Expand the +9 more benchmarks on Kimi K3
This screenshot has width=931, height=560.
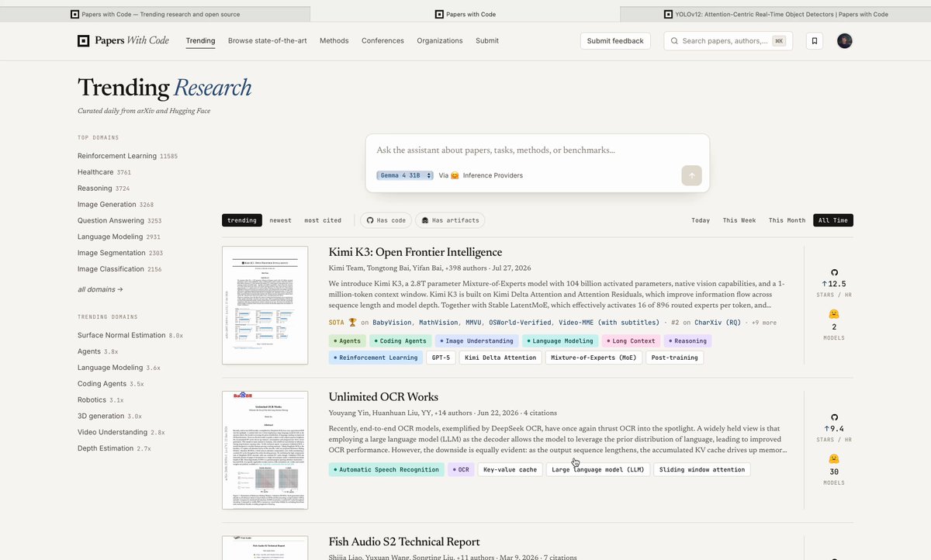(761, 323)
